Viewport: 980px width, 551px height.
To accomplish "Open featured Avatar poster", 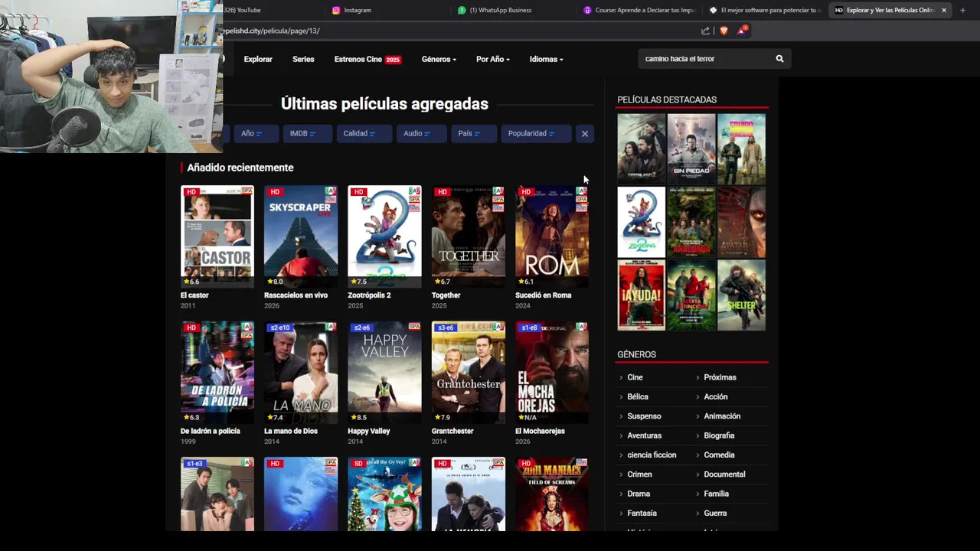I will point(741,222).
